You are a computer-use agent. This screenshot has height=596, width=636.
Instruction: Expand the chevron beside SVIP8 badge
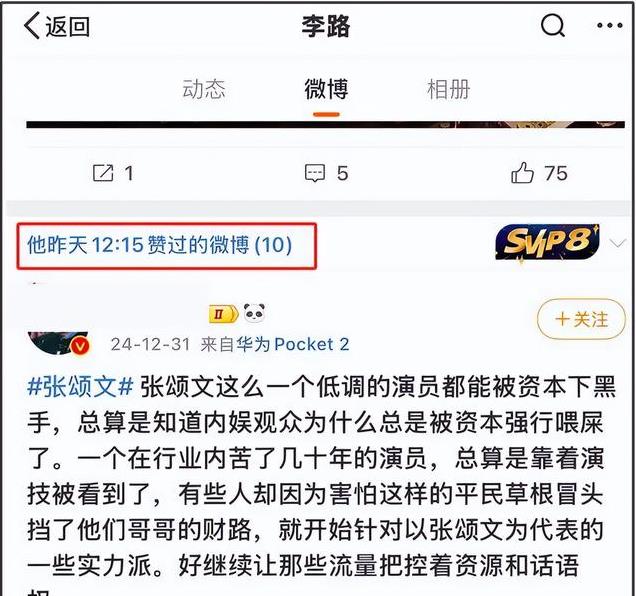[x=618, y=243]
